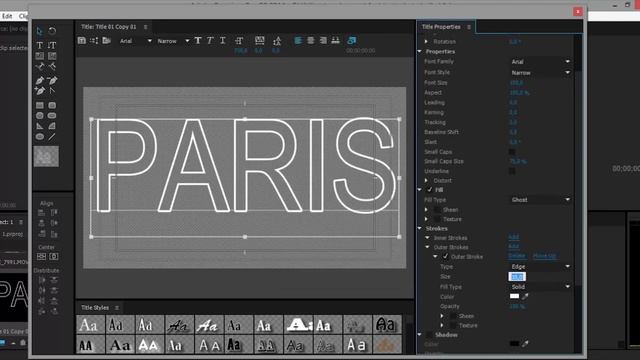Select the Pen tool
Screen dimensions: 640x360
coord(40,80)
